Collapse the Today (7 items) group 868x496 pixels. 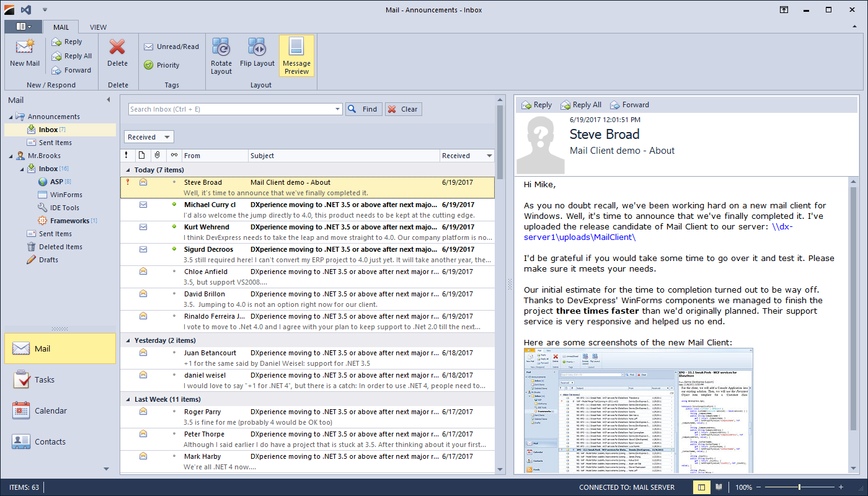tap(128, 170)
